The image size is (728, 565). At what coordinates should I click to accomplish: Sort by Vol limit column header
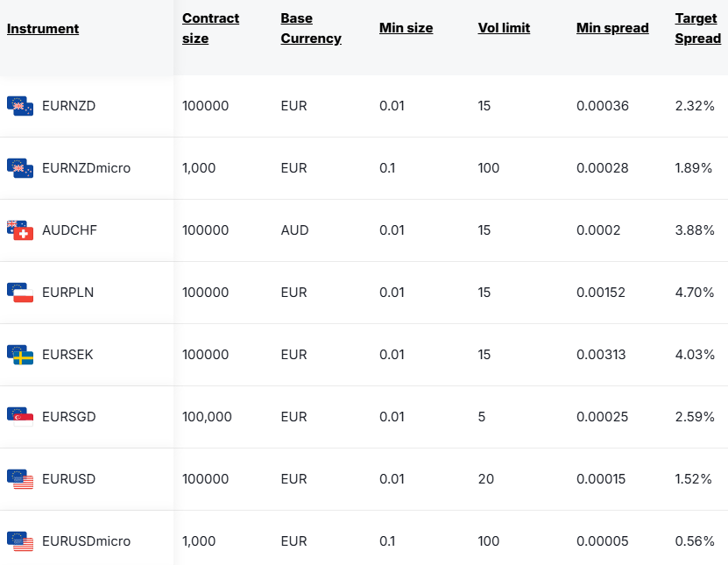pos(504,28)
